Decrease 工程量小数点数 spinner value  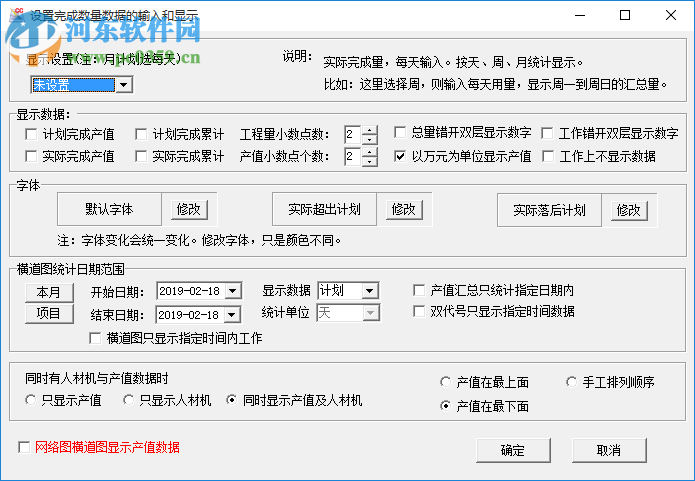tap(369, 139)
